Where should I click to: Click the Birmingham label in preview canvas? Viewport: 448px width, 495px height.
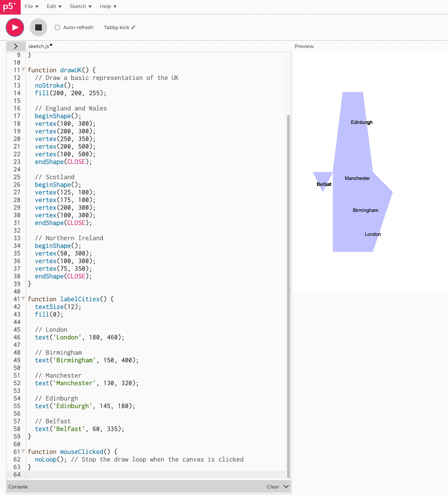point(366,210)
